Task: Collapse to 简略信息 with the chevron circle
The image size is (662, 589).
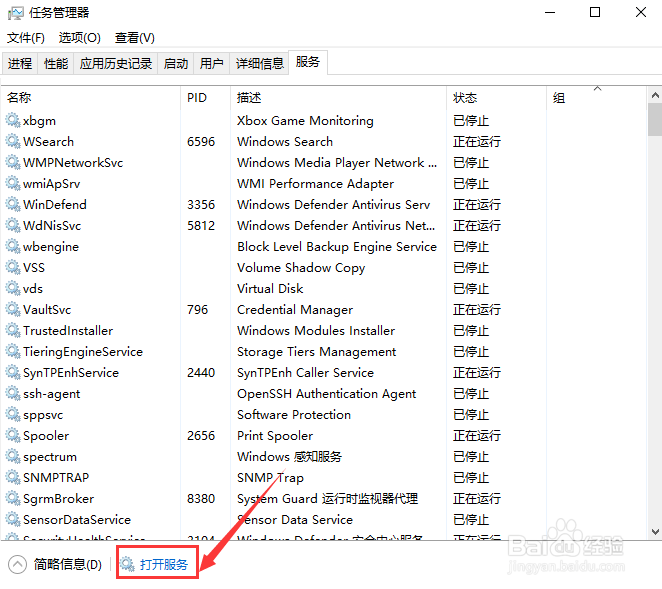Action: tap(17, 565)
